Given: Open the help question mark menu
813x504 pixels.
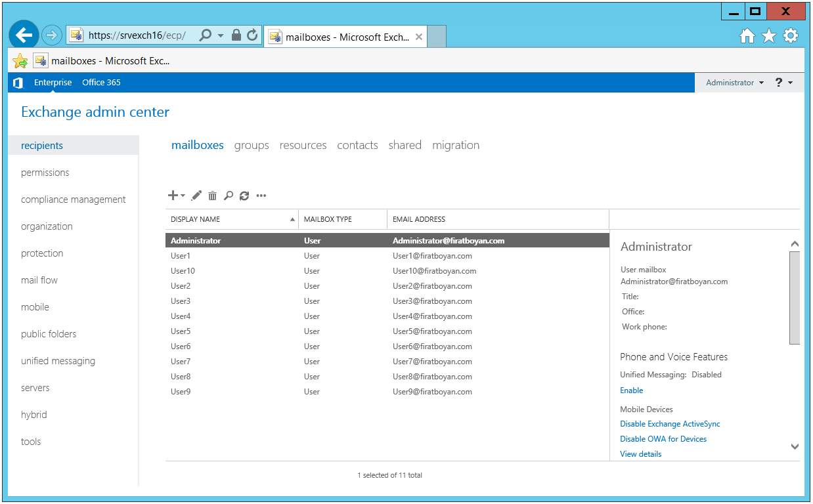Looking at the screenshot, I should tap(784, 83).
